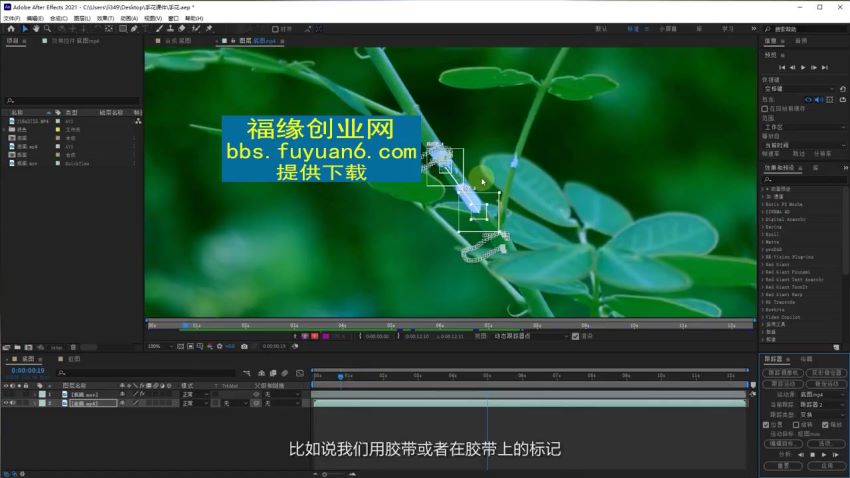
Task: Select the Zoom magnifier tool
Action: [x=48, y=29]
